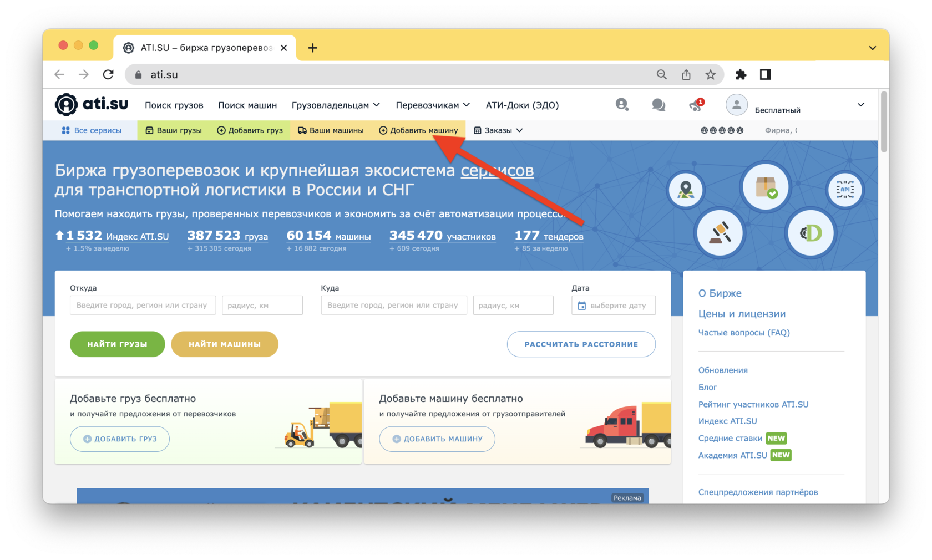Toggle browser side panel
Viewport: 932px width, 560px height.
(x=765, y=74)
